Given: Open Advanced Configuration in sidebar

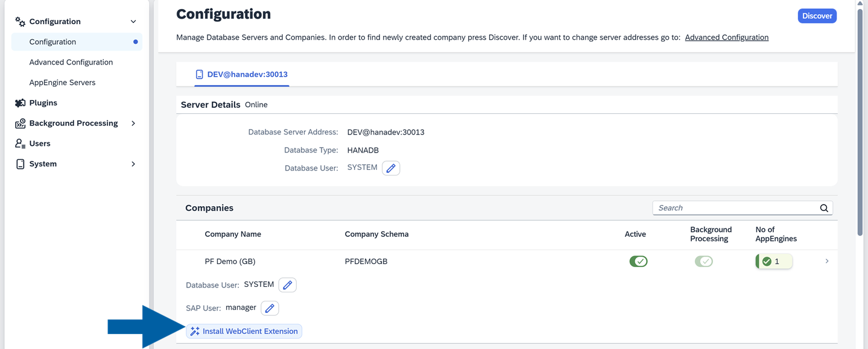Looking at the screenshot, I should point(71,62).
